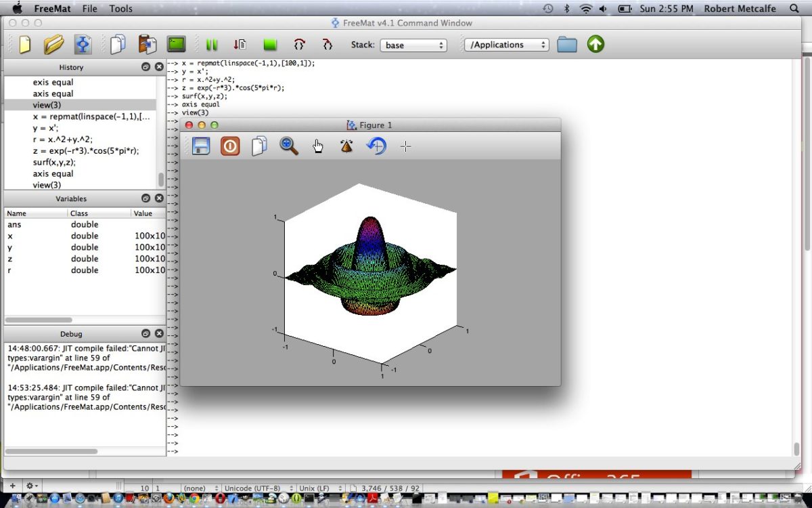Select the surf(x,y,z) entry in History
This screenshot has width=812, height=508.
tap(53, 162)
